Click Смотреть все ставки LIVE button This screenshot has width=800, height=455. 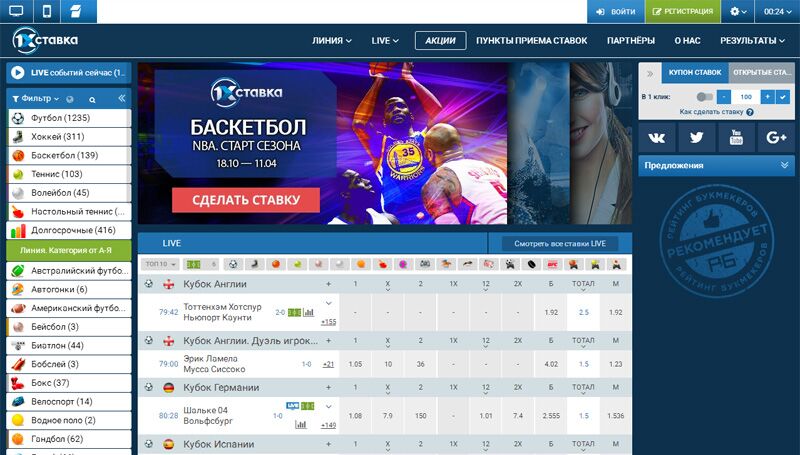(x=560, y=244)
